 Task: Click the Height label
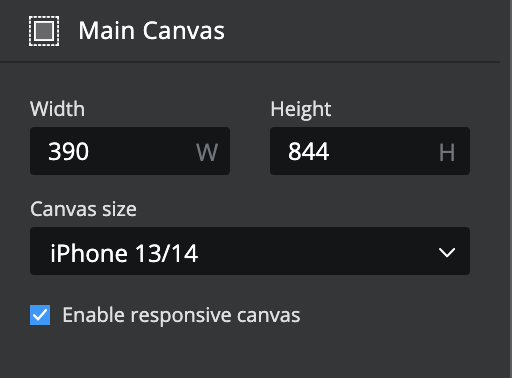[301, 109]
